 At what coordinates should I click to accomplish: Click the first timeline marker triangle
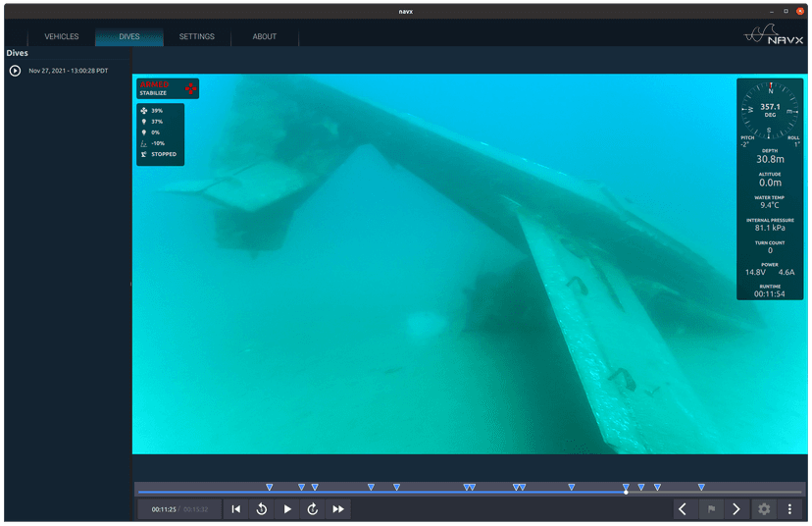tap(270, 487)
